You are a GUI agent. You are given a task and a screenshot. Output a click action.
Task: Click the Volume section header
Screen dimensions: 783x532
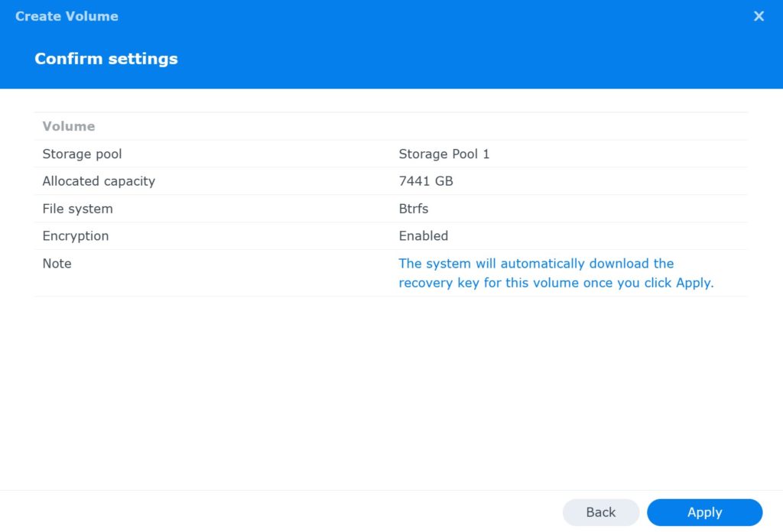68,126
